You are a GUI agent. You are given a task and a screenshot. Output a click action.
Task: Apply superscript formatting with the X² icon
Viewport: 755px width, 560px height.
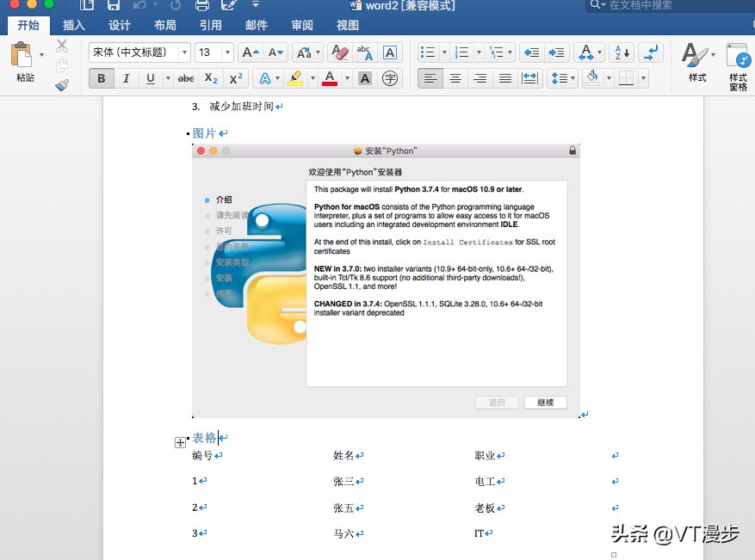236,77
